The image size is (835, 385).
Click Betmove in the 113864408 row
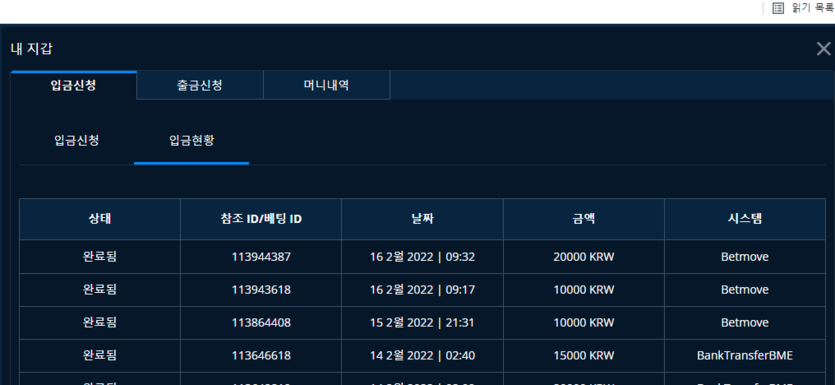(x=745, y=323)
